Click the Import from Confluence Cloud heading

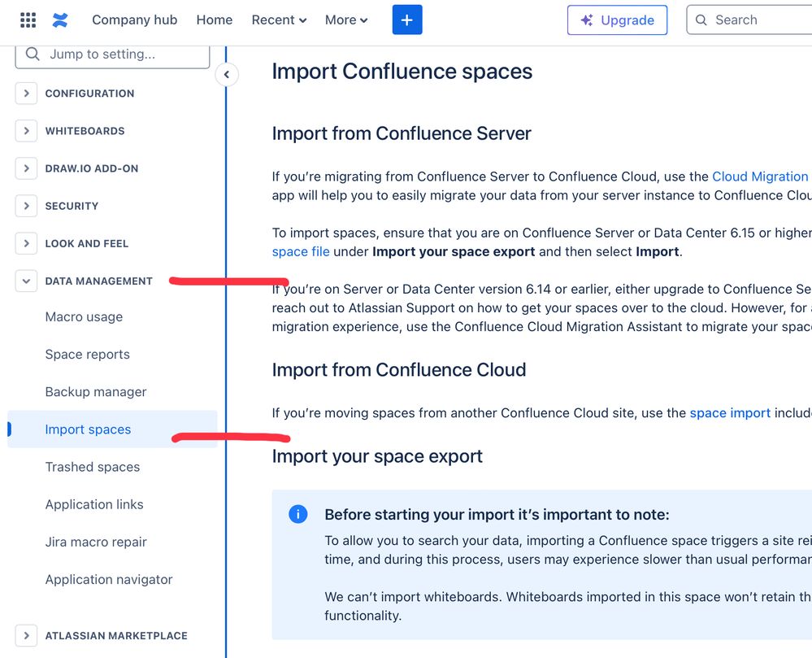point(399,370)
